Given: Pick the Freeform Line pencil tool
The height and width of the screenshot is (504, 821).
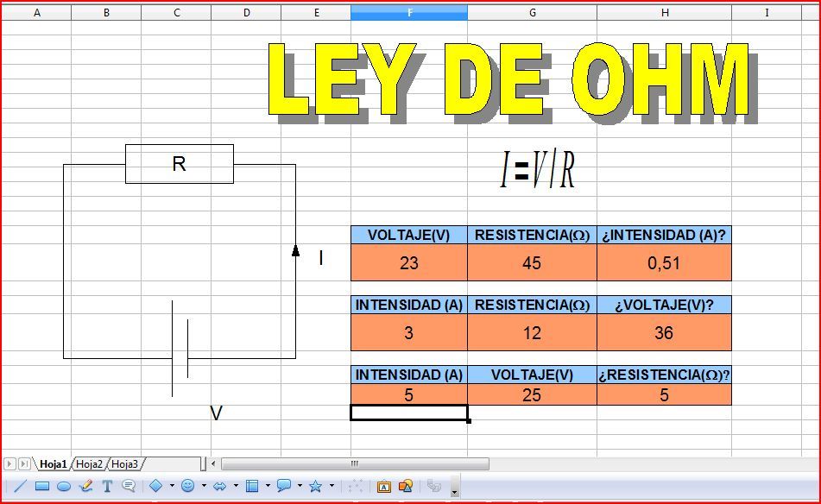Looking at the screenshot, I should [85, 486].
